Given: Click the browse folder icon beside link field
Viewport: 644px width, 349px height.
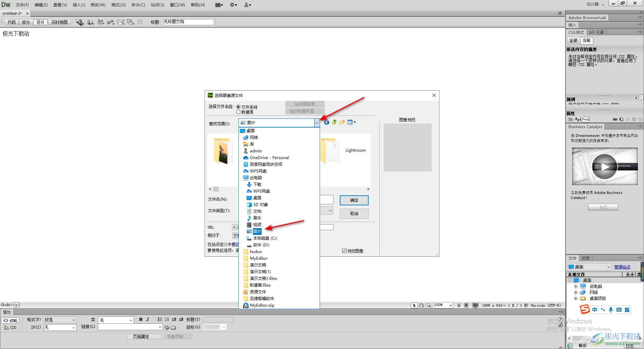Looking at the screenshot, I should point(173,327).
